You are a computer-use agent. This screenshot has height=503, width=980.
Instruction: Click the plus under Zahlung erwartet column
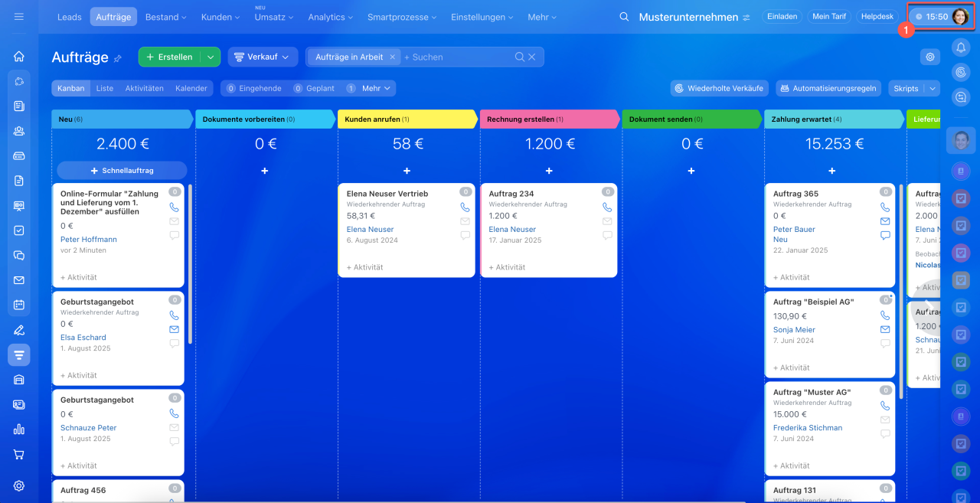coord(832,171)
